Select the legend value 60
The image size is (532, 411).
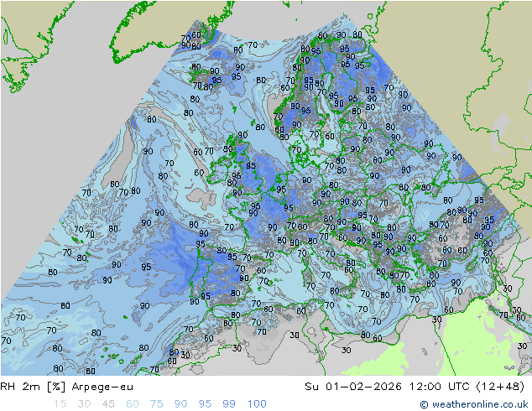[133, 404]
